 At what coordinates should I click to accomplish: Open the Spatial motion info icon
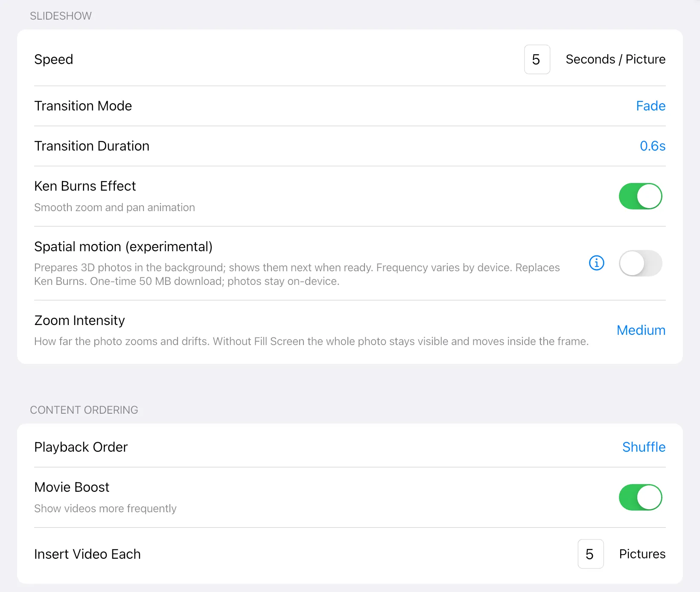tap(596, 263)
